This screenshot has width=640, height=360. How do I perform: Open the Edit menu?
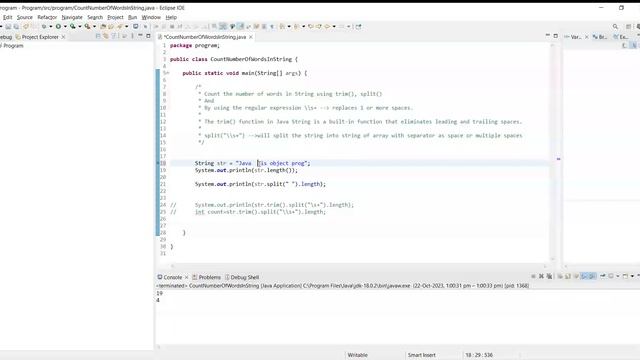(7, 17)
